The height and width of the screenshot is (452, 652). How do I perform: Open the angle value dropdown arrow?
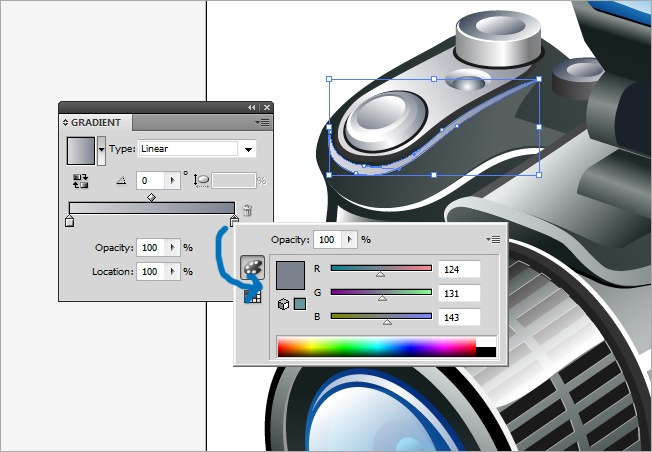173,180
